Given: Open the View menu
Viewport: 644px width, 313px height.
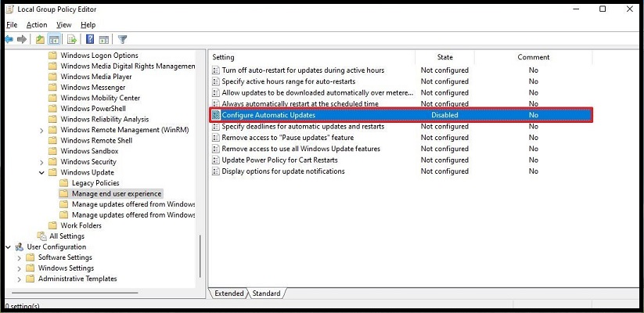Looking at the screenshot, I should coord(63,25).
